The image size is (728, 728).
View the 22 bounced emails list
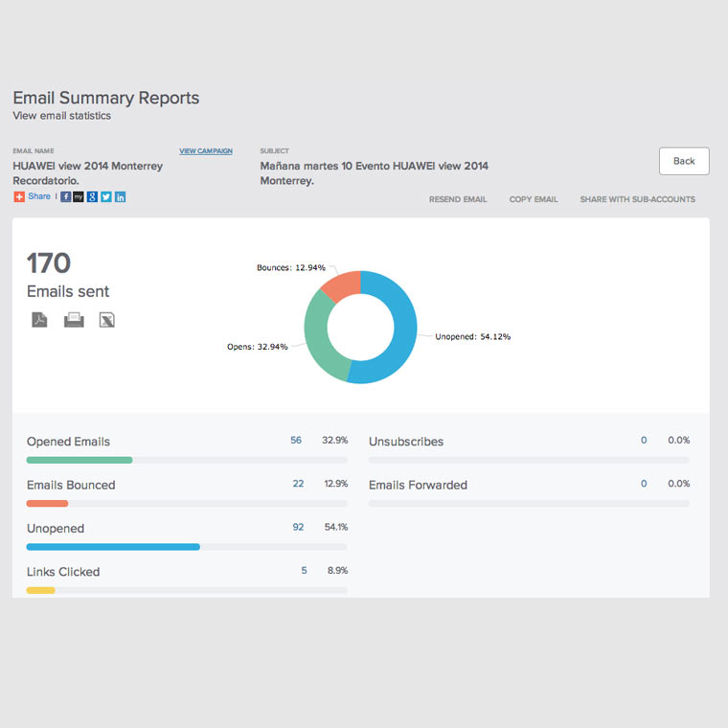298,484
